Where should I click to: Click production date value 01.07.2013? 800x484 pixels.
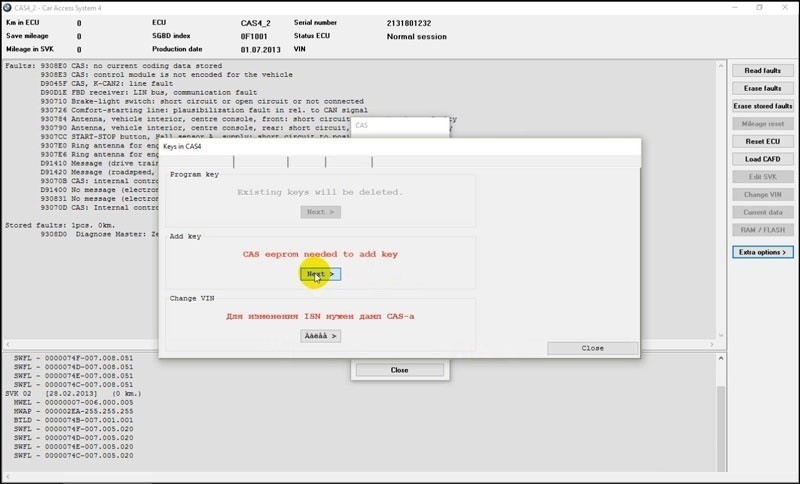click(x=261, y=50)
